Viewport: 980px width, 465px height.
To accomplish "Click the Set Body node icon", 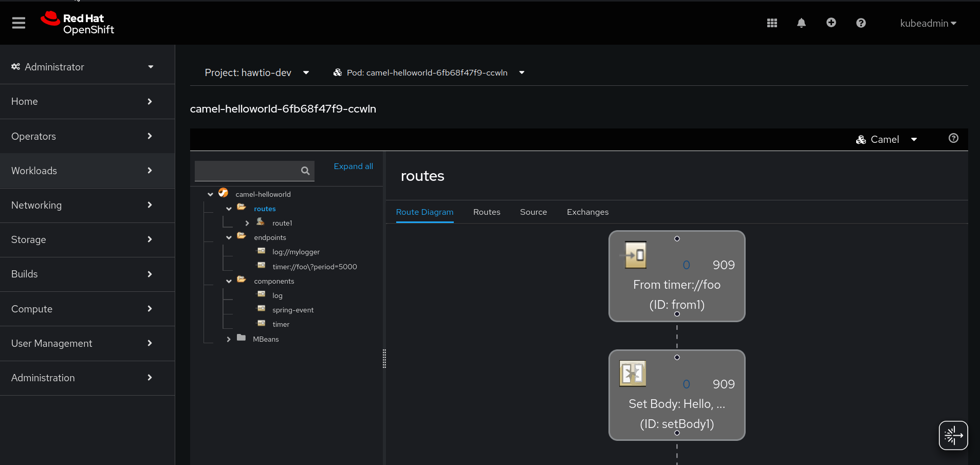I will click(633, 374).
